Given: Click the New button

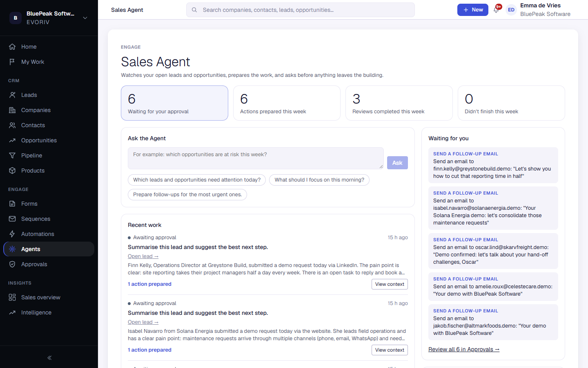Looking at the screenshot, I should (473, 10).
